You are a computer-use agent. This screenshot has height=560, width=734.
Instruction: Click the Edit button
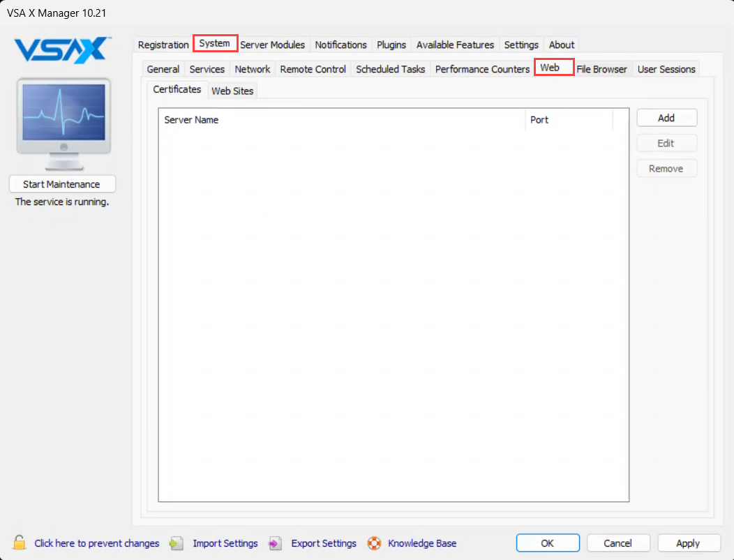pyautogui.click(x=666, y=143)
